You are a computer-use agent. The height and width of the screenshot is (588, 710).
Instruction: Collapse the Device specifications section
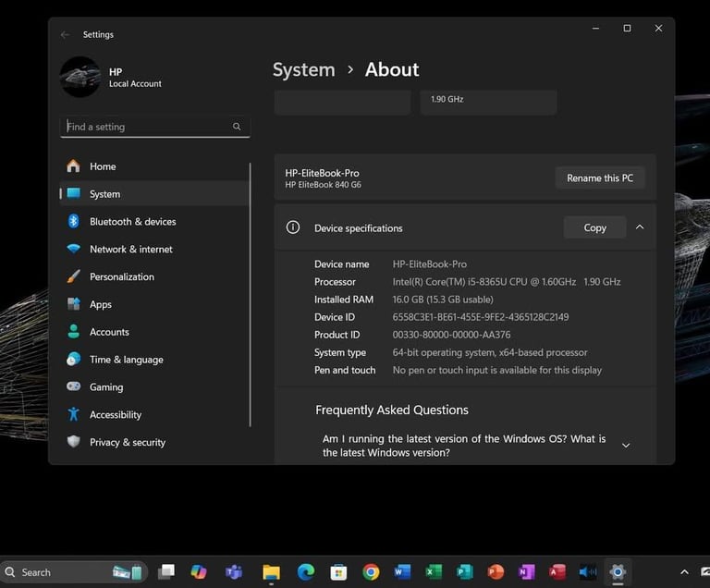[640, 227]
